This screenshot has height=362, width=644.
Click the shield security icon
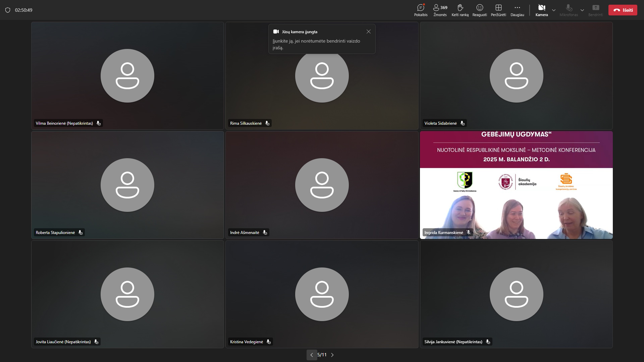click(8, 10)
